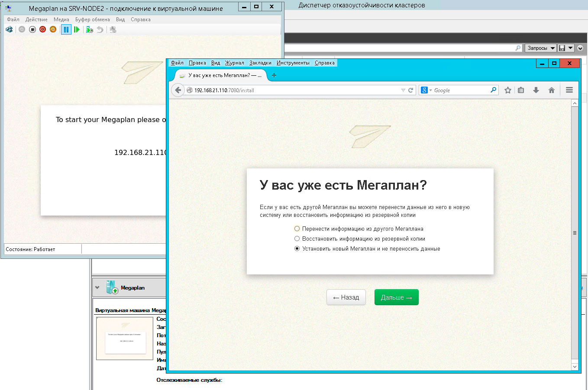
Task: Click the 'Состояние: Работает' status bar text
Action: (30, 249)
